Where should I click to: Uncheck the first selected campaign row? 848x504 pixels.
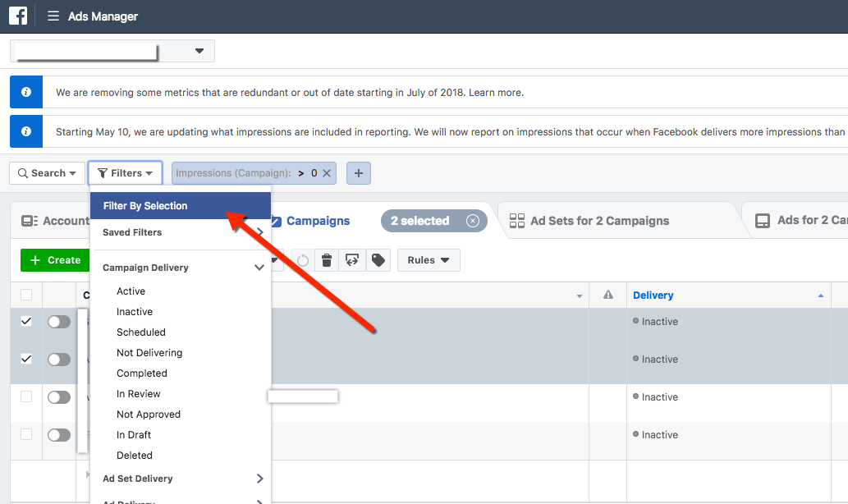click(26, 321)
